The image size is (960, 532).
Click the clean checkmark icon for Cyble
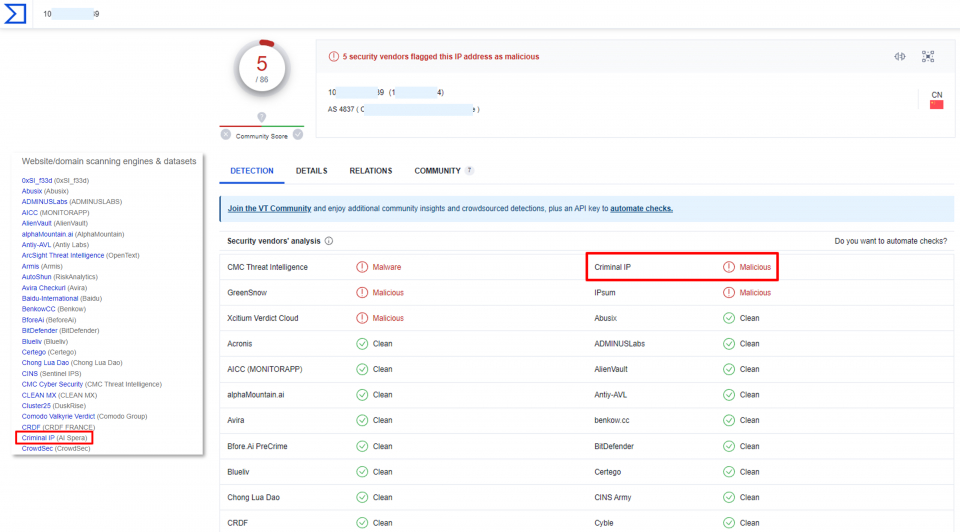729,523
